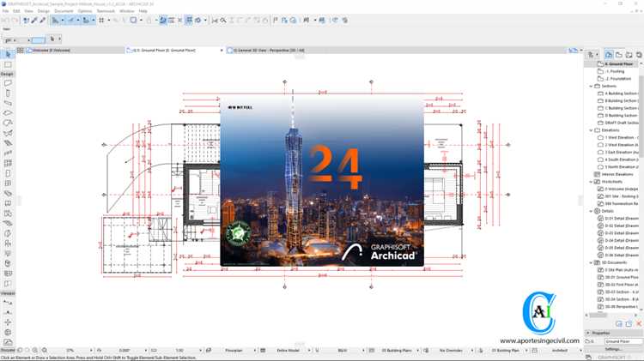Click the Pick Up Parameters eyedropper icon

(x=34, y=20)
